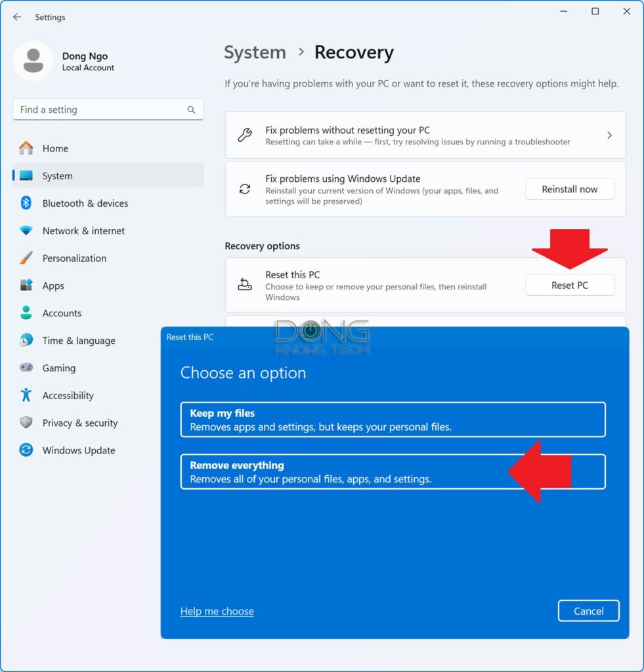This screenshot has width=644, height=672.
Task: Open Accessibility settings
Action: [86, 395]
